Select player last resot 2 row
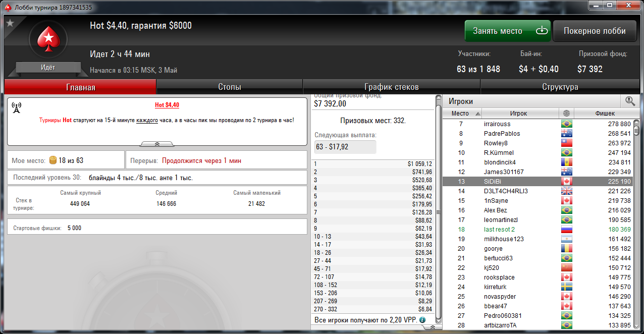 (538, 230)
